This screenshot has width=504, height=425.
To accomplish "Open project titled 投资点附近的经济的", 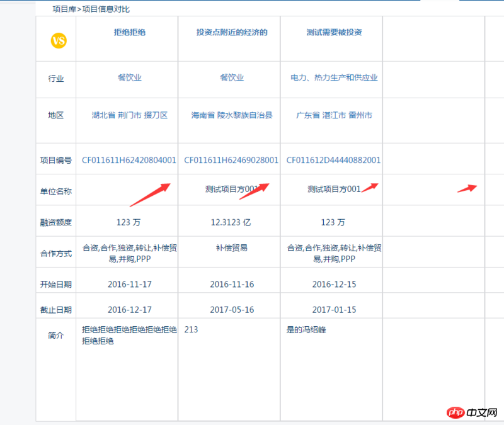I will click(232, 32).
